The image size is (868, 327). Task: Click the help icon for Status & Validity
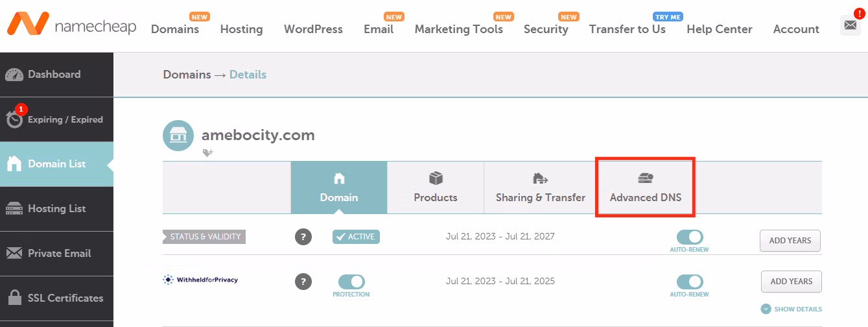click(x=303, y=237)
